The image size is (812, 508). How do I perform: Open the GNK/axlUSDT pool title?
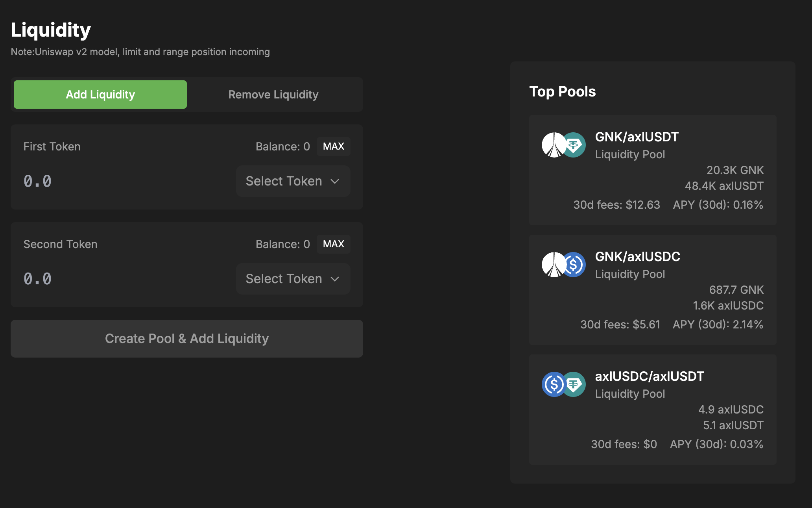click(x=637, y=137)
